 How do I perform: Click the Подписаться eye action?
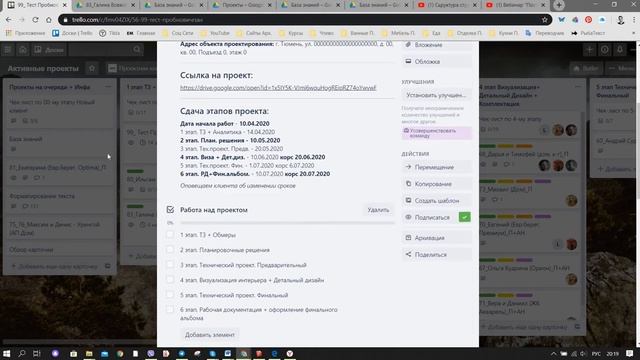pyautogui.click(x=429, y=217)
